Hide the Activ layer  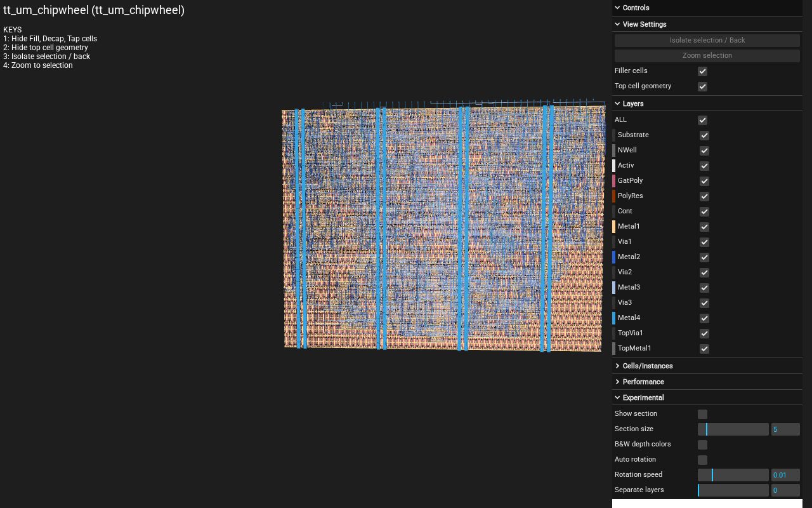[x=704, y=166]
